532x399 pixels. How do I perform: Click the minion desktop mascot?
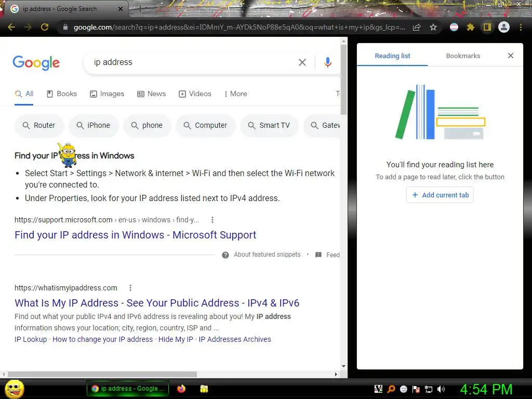pos(68,155)
